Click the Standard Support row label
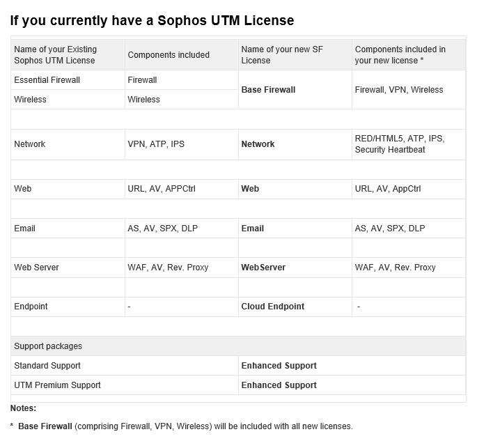Screen dimensions: 477x448 [x=47, y=366]
